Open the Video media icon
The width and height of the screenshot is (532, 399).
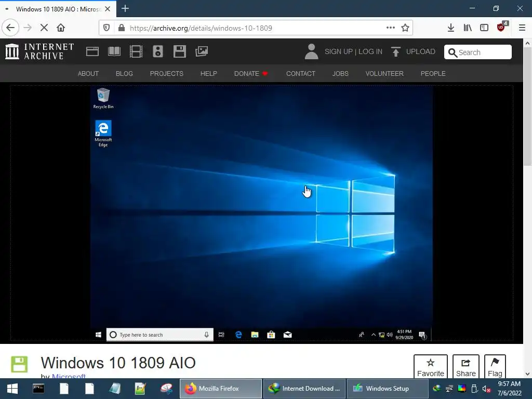pos(136,51)
